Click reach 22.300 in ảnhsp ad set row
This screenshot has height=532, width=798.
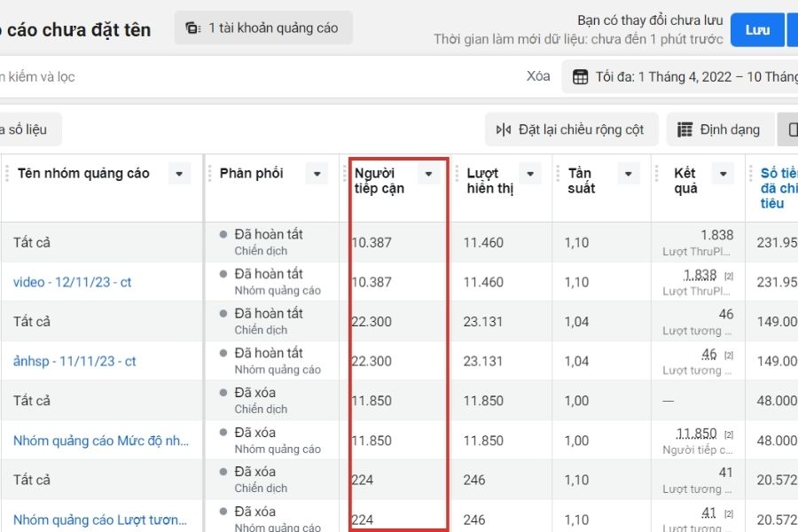[372, 362]
